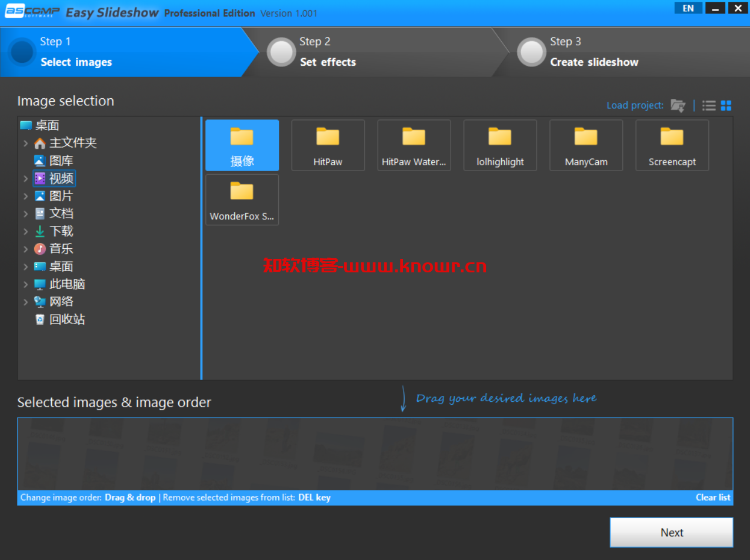Expand the 图片 tree node
This screenshot has width=750, height=560.
pos(25,196)
